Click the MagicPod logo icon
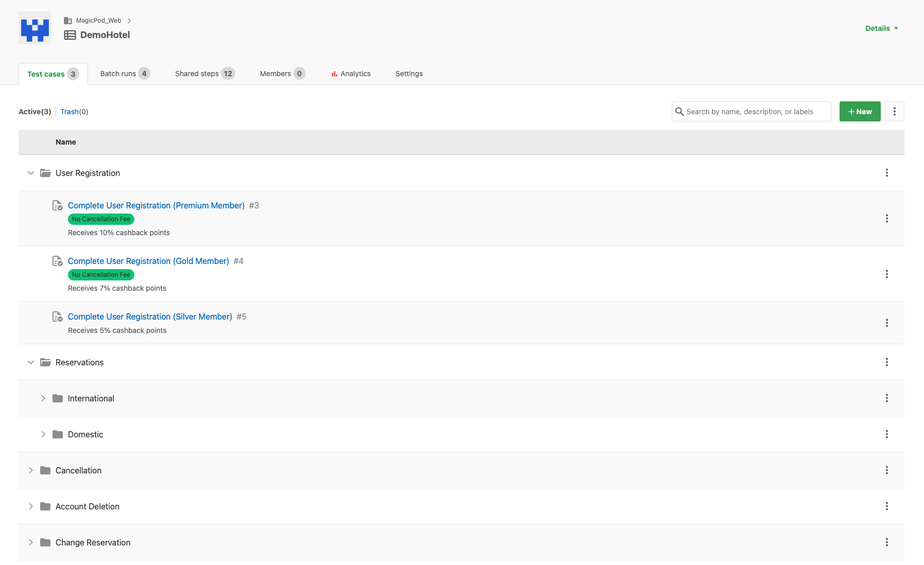Viewport: 924px width, 565px height. pos(34,28)
